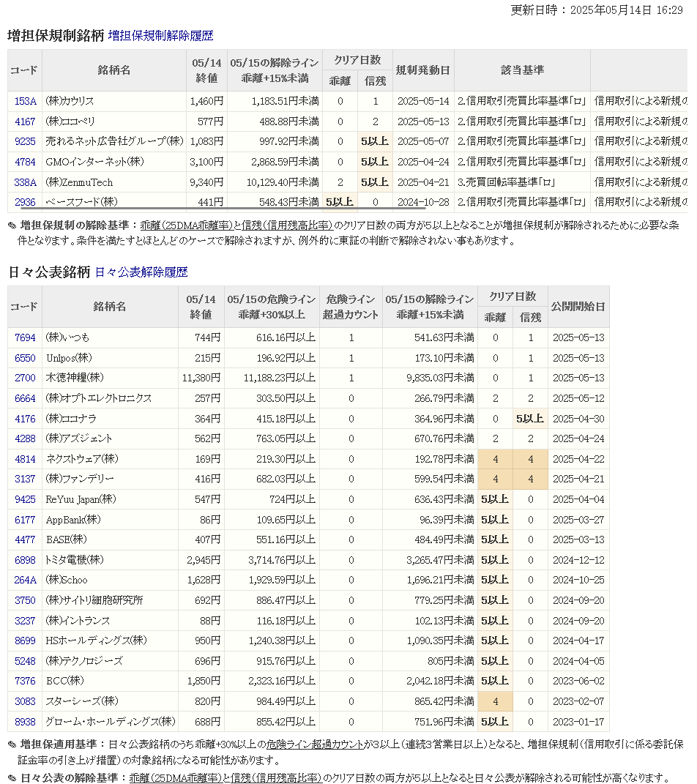Open stock code 3083 link

[x=25, y=701]
